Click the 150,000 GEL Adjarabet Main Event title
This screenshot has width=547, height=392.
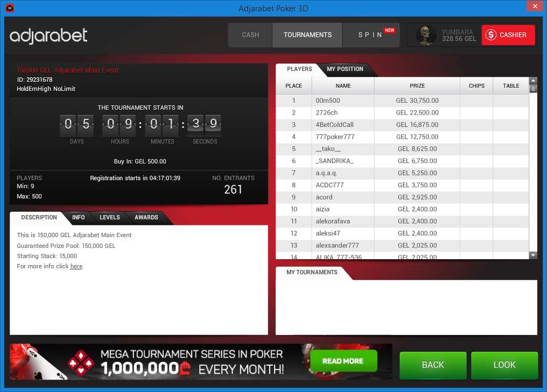[x=68, y=70]
